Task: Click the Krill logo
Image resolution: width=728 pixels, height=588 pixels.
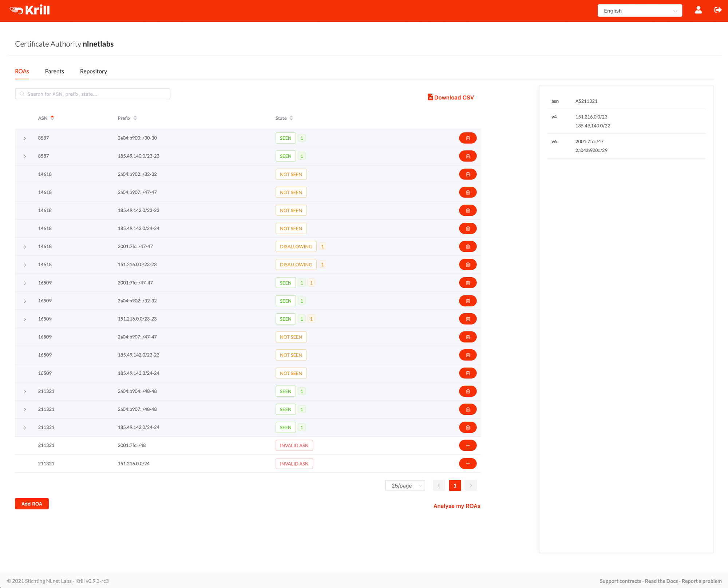Action: pyautogui.click(x=30, y=10)
